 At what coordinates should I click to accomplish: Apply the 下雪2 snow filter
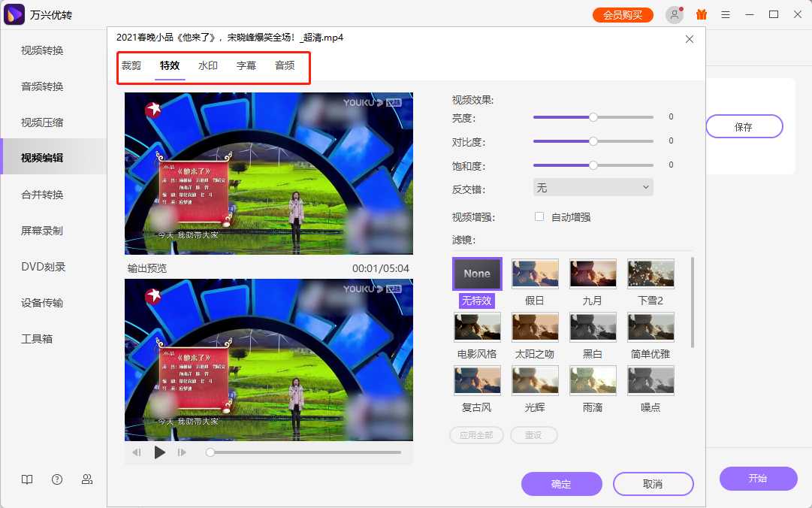[651, 273]
